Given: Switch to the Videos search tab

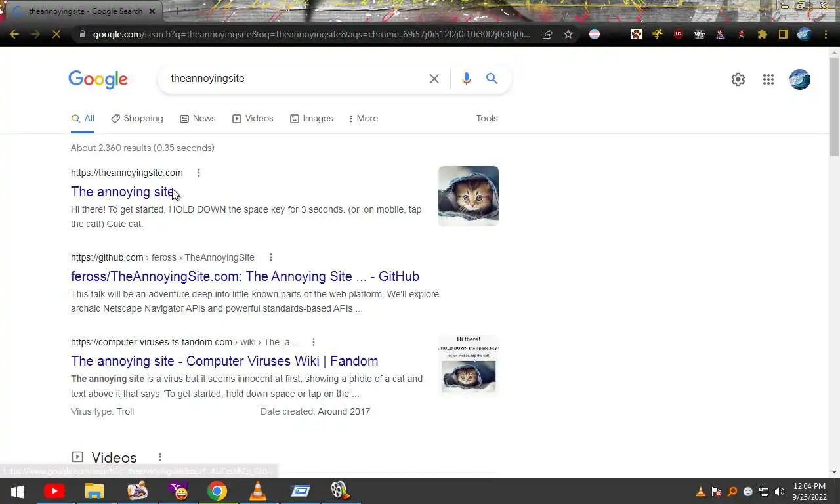Looking at the screenshot, I should click(253, 118).
